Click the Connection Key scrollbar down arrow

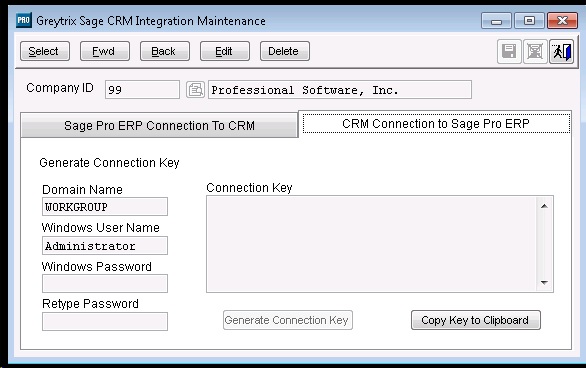544,282
